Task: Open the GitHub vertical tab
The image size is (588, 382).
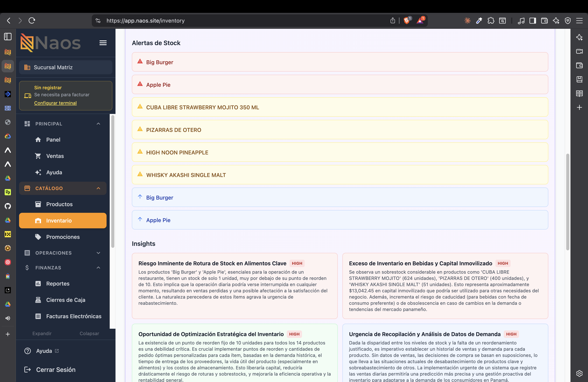Action: coord(8,206)
